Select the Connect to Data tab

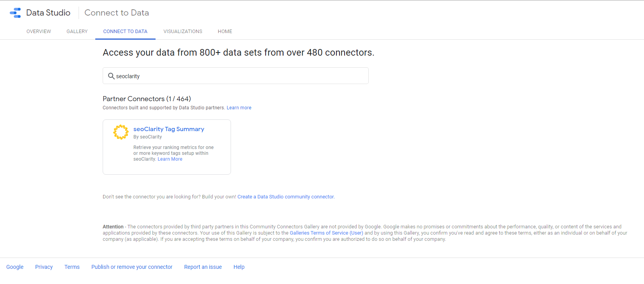[125, 32]
